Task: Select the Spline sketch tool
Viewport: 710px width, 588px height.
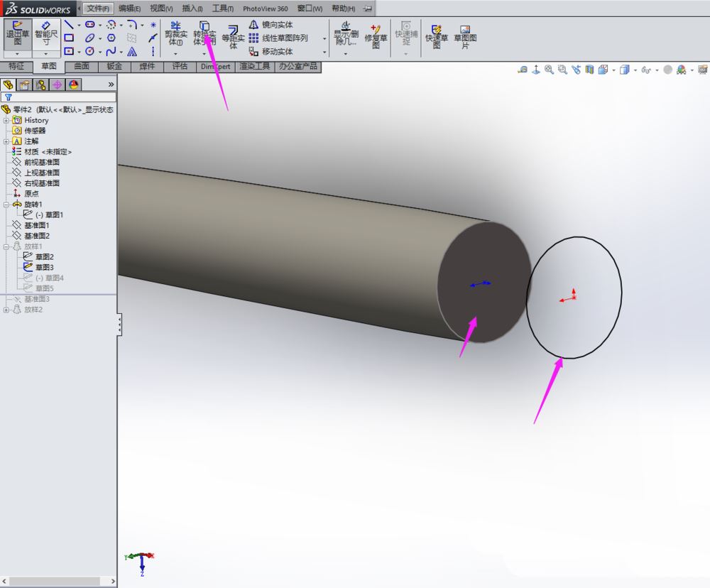Action: pyautogui.click(x=111, y=51)
